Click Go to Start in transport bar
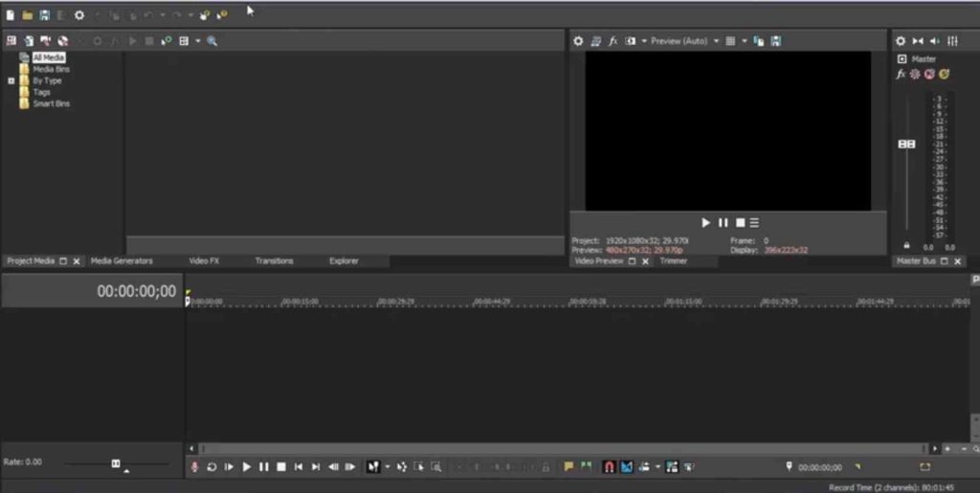980x493 pixels. (299, 467)
